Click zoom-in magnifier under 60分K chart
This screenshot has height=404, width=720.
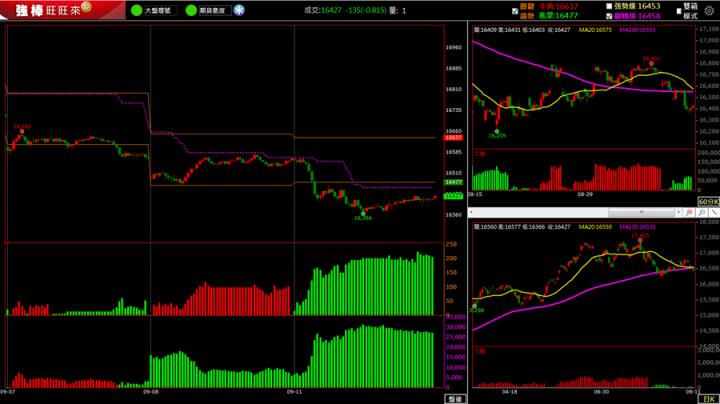coord(690,212)
